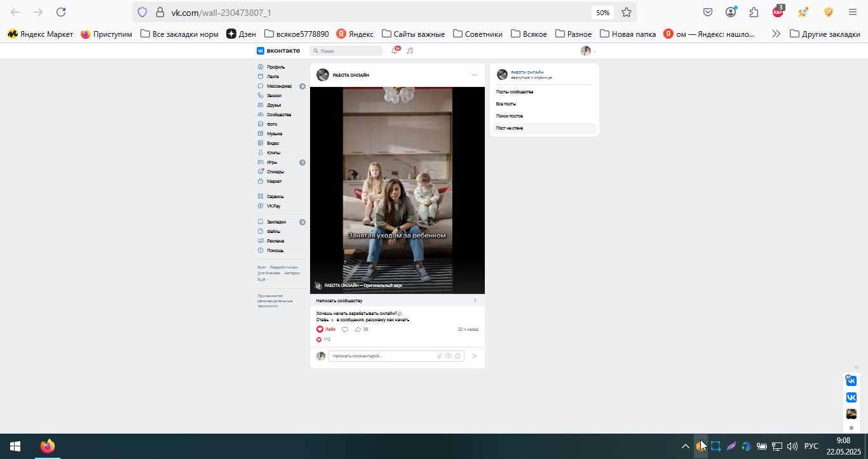Send the comment with the arrow icon
Viewport: 868px width, 459px height.
click(474, 356)
